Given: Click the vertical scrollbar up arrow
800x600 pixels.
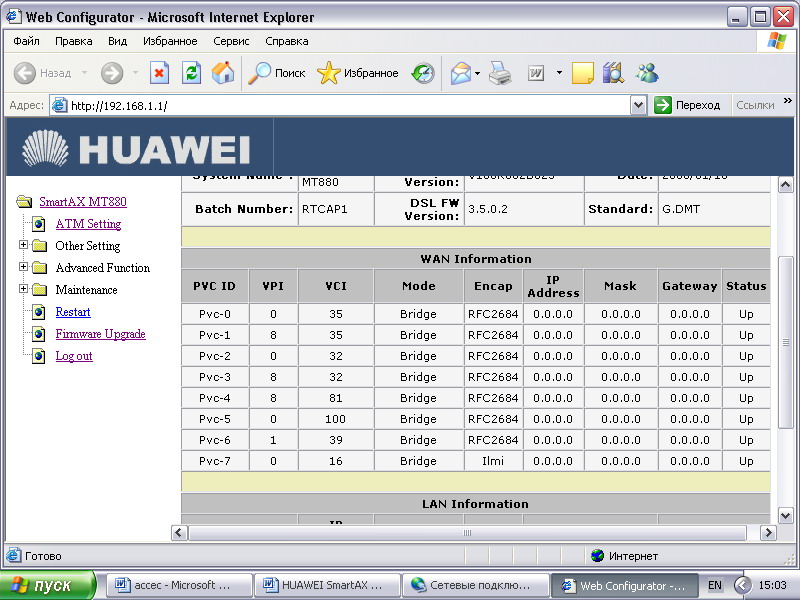Looking at the screenshot, I should pos(786,185).
